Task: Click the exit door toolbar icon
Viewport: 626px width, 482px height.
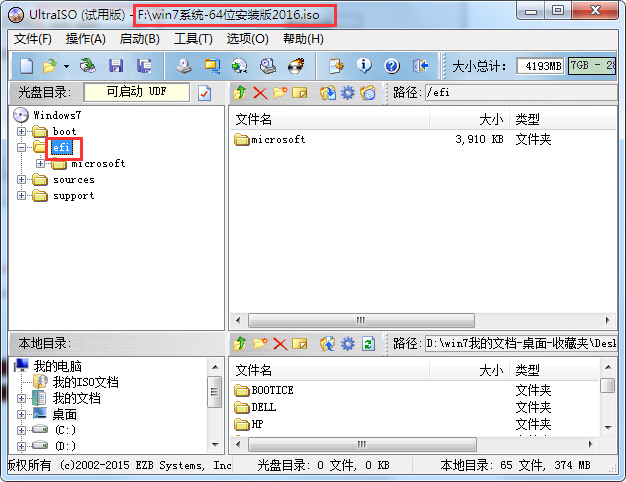Action: click(420, 66)
